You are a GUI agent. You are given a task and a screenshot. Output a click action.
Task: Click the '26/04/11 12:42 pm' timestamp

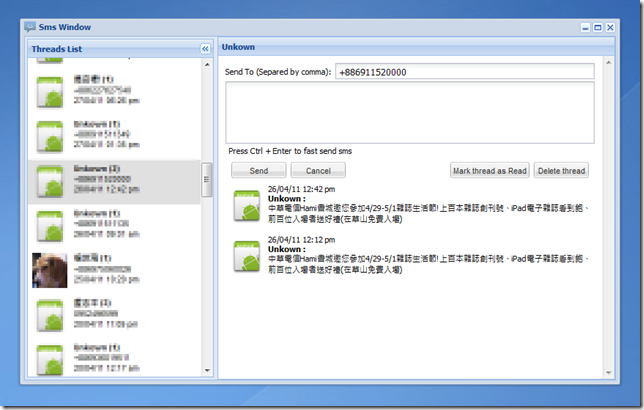[301, 189]
